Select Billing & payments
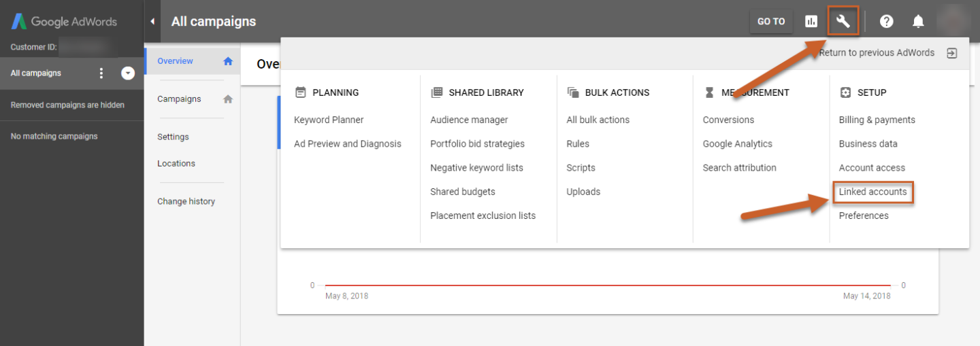Image resolution: width=980 pixels, height=346 pixels. click(x=877, y=120)
